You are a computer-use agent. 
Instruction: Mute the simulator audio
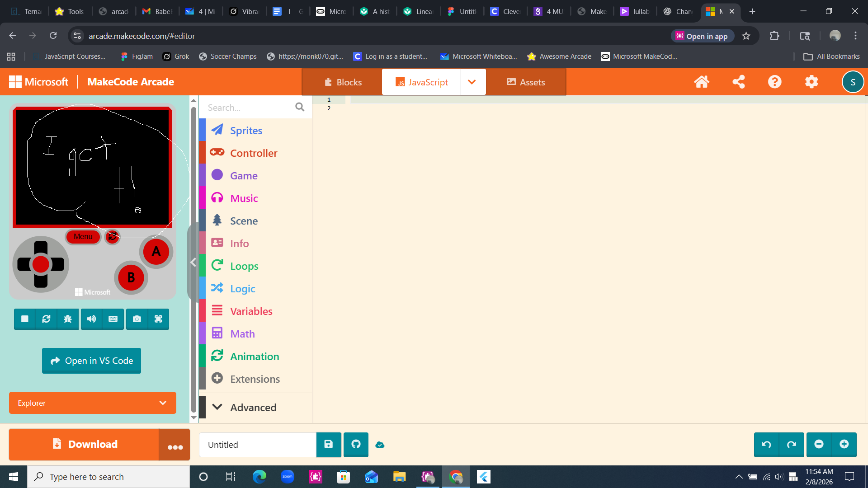point(91,319)
